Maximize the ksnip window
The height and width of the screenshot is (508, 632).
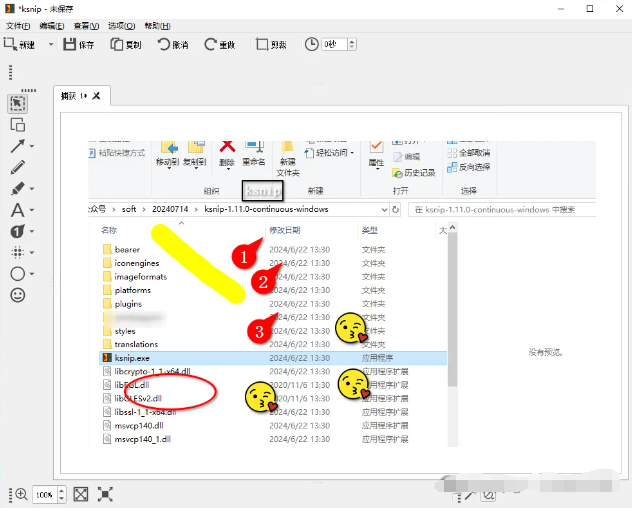pos(590,8)
